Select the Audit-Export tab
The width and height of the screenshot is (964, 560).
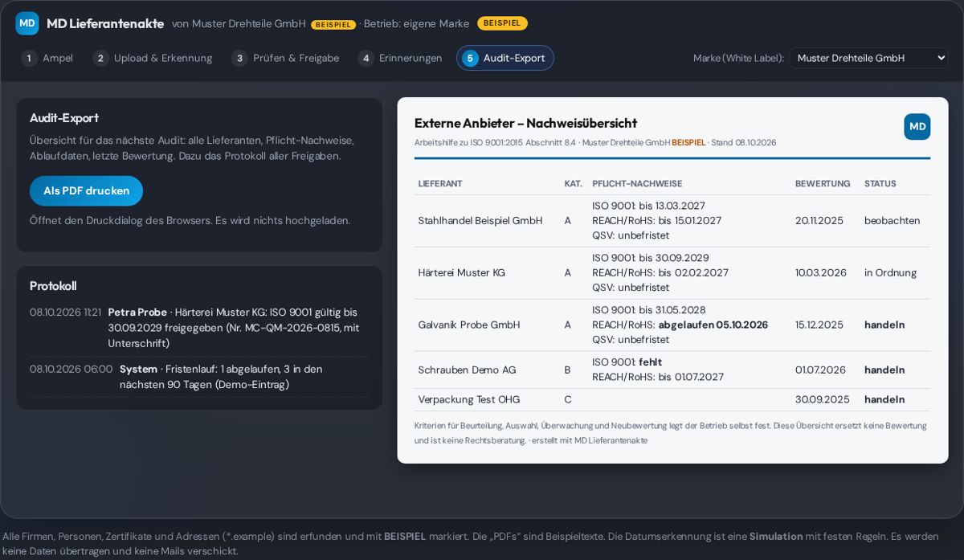pos(505,58)
